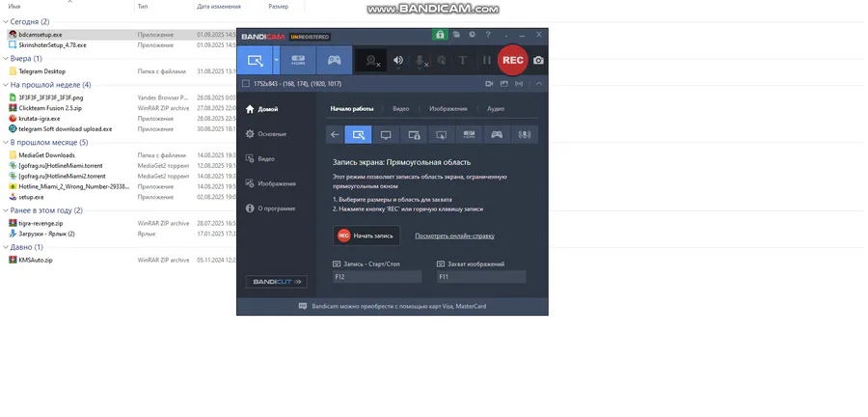This screenshot has height=417, width=868.
Task: Take a screenshot with the camera icon
Action: pos(538,61)
